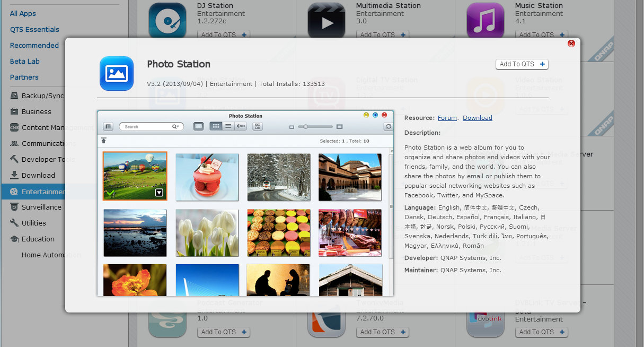Image resolution: width=644 pixels, height=347 pixels.
Task: Click the DJ Station turntable icon
Action: tap(167, 20)
